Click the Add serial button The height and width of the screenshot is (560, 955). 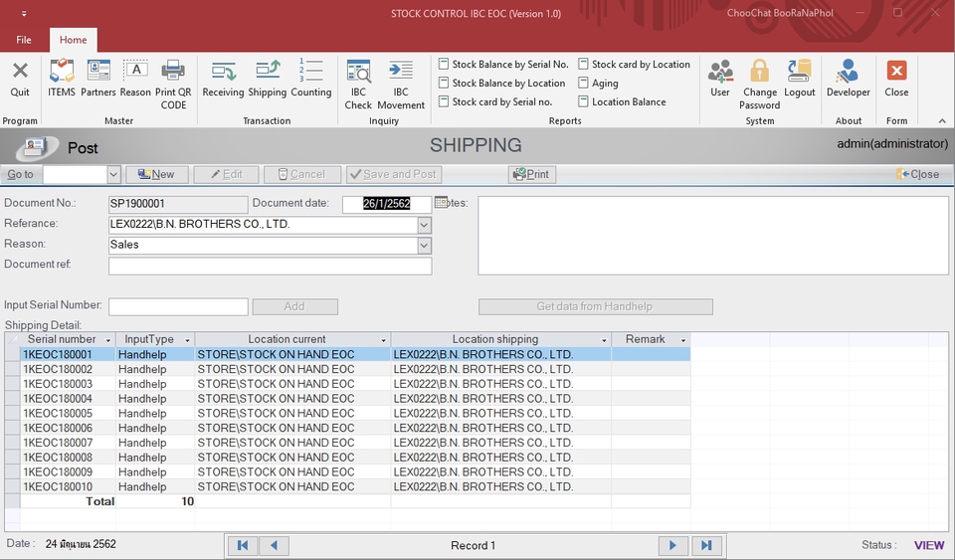coord(294,306)
